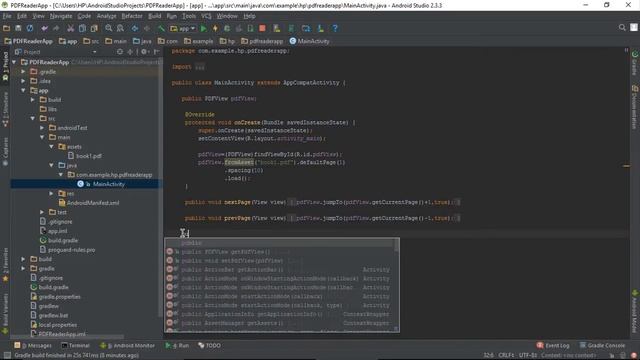Viewport: 640px width, 360px height.
Task: Click the Project panel settings gear icon
Action: [x=144, y=52]
